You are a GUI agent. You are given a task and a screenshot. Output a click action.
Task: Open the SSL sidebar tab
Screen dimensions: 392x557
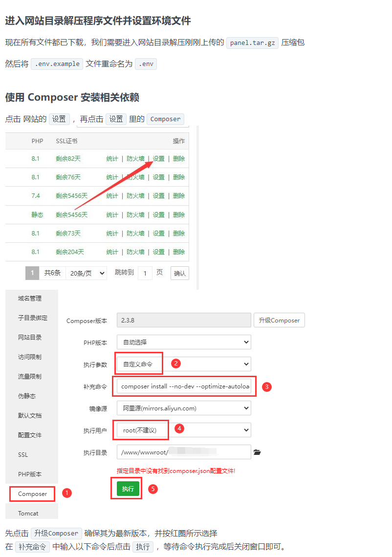click(x=23, y=455)
